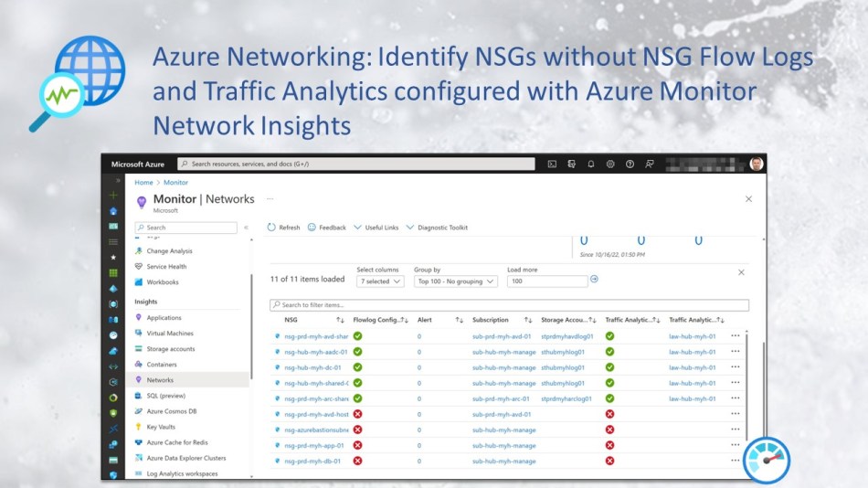Collapse the sidebar with double chevron
868x488 pixels.
246,228
